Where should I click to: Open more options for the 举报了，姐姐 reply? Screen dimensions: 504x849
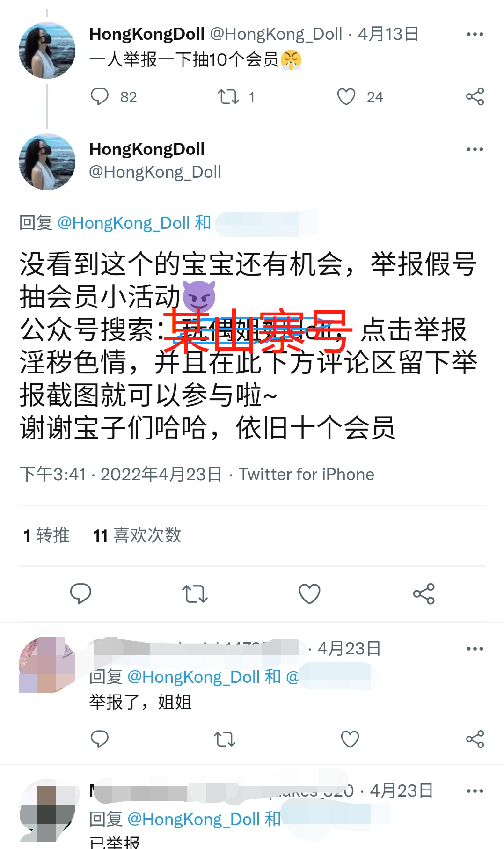tap(475, 649)
